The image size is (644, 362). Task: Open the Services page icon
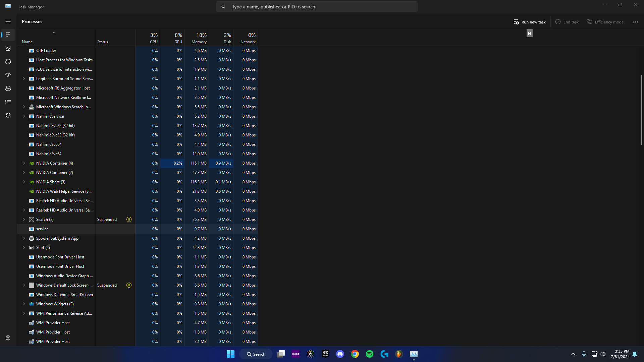click(x=8, y=115)
